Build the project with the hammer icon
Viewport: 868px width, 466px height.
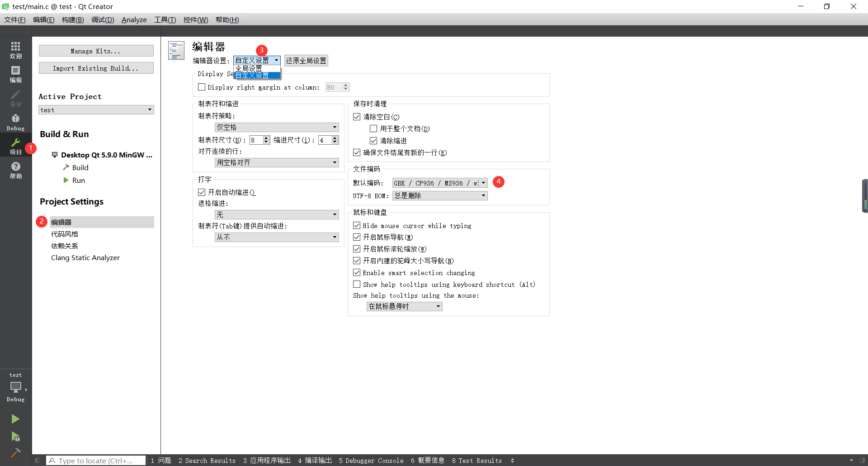pyautogui.click(x=15, y=452)
